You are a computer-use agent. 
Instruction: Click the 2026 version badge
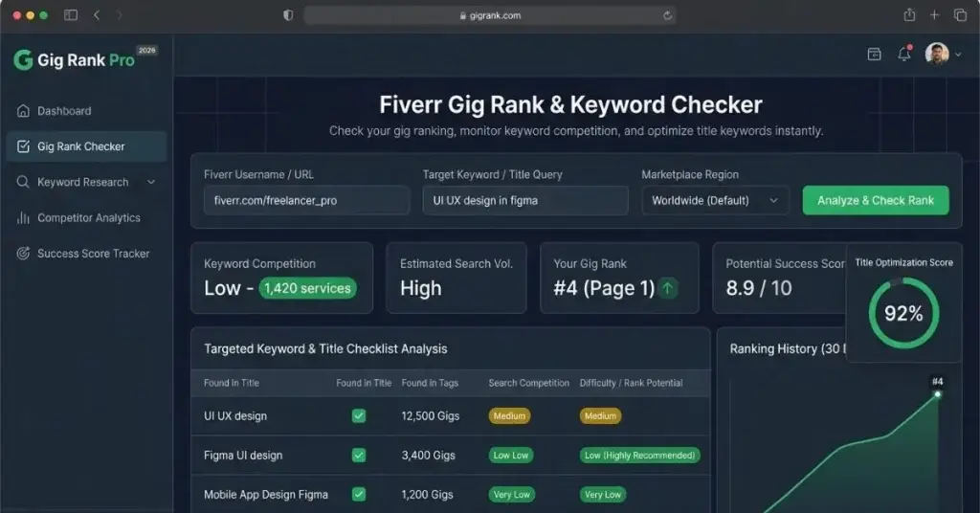pos(146,50)
